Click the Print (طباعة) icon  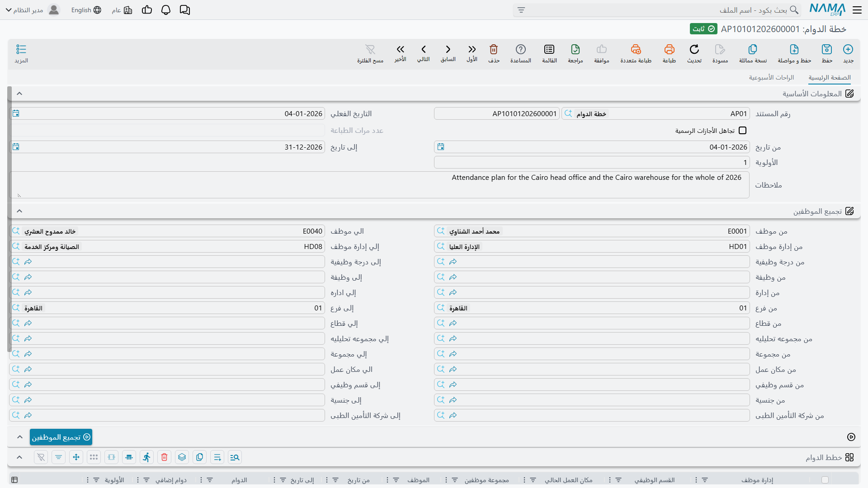pos(669,49)
